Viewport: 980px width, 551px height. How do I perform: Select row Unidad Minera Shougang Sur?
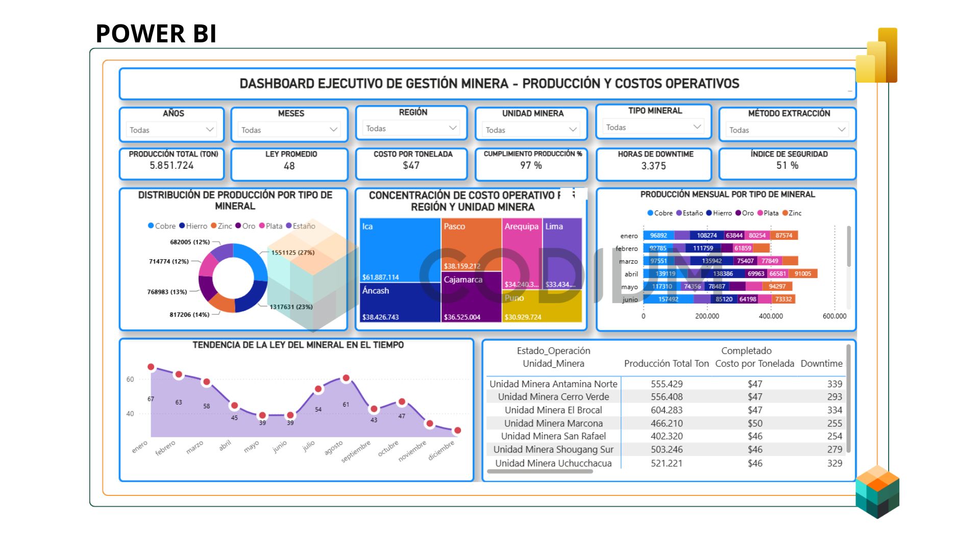666,449
